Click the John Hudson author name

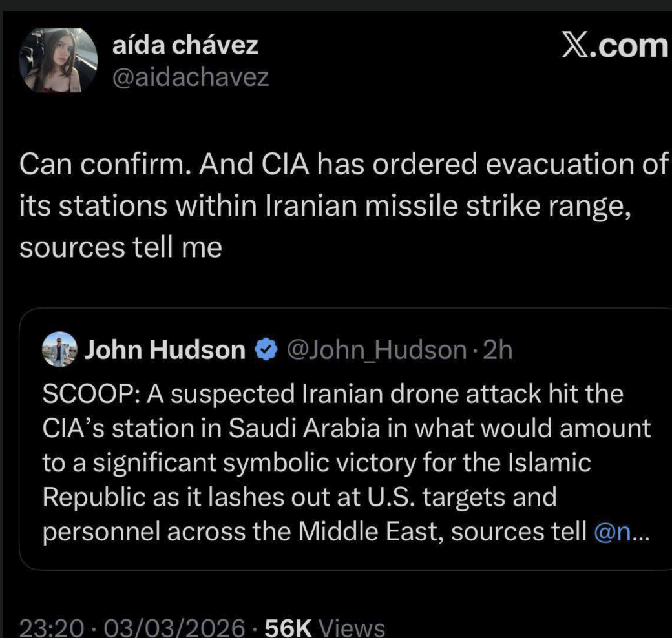click(x=165, y=350)
